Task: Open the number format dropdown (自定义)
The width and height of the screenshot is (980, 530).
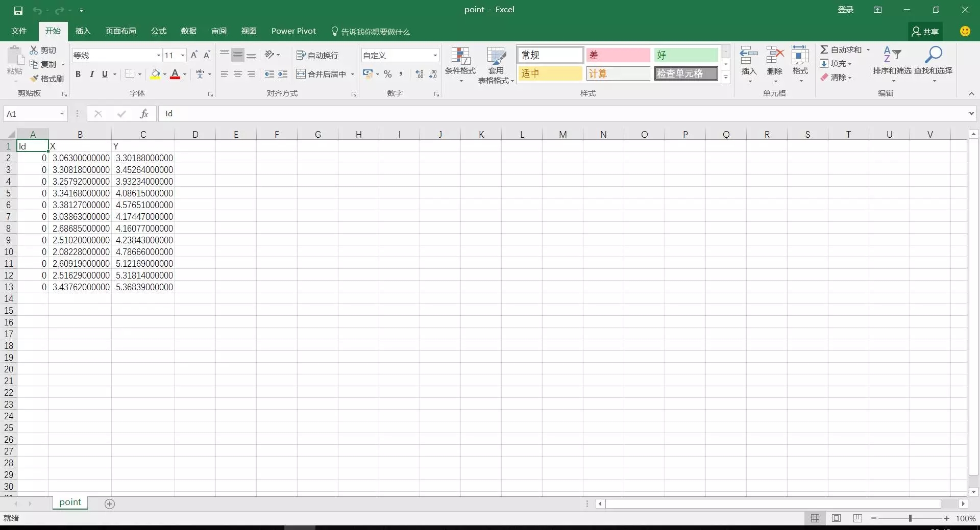Action: pos(435,55)
